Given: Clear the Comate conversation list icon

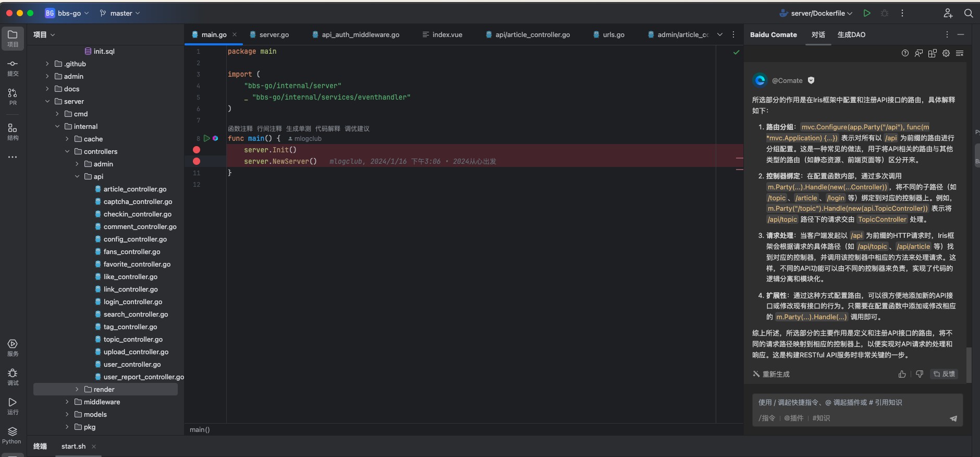Looking at the screenshot, I should (x=960, y=53).
